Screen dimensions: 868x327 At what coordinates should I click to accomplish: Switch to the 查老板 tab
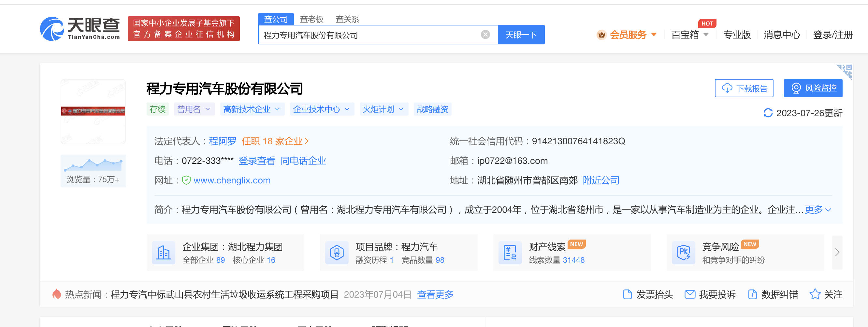311,19
